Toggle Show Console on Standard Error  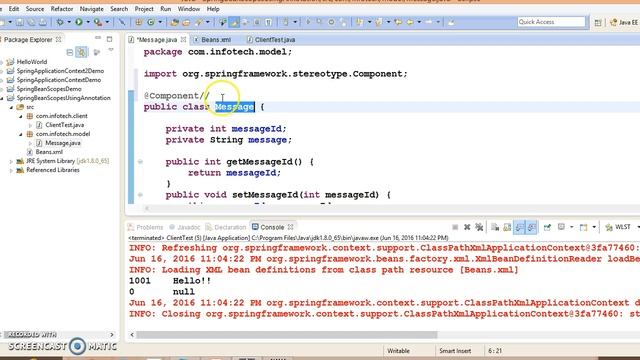pos(531,227)
